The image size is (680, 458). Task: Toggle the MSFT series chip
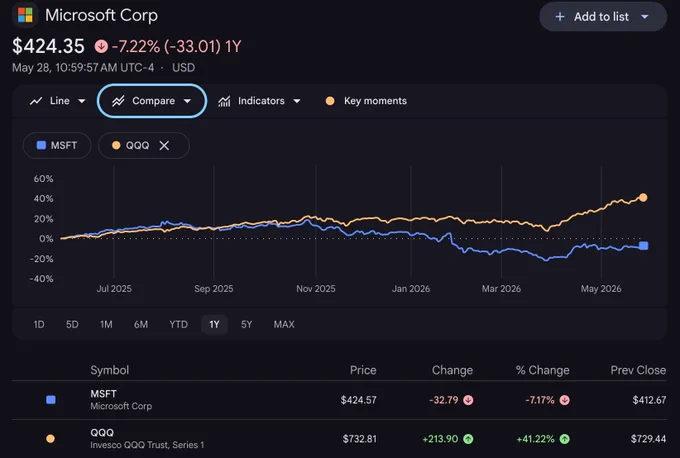coord(57,145)
